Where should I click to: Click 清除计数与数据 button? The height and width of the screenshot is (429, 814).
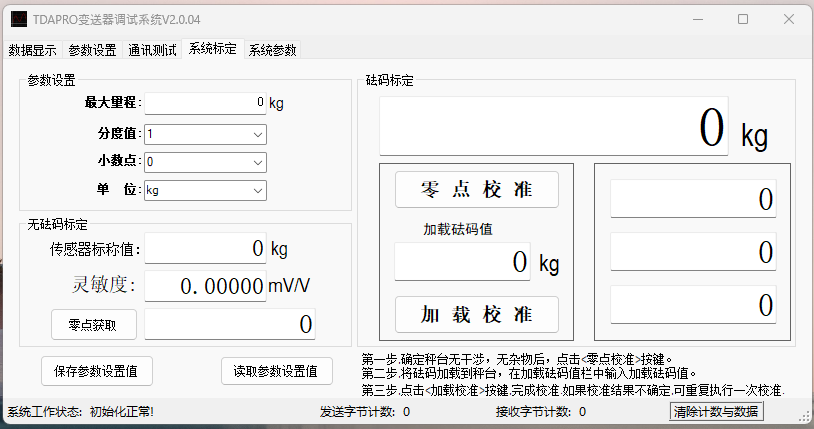[716, 412]
